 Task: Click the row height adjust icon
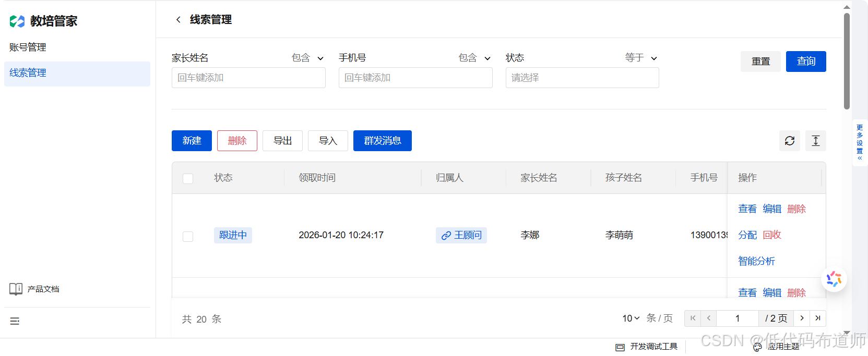[x=816, y=141]
